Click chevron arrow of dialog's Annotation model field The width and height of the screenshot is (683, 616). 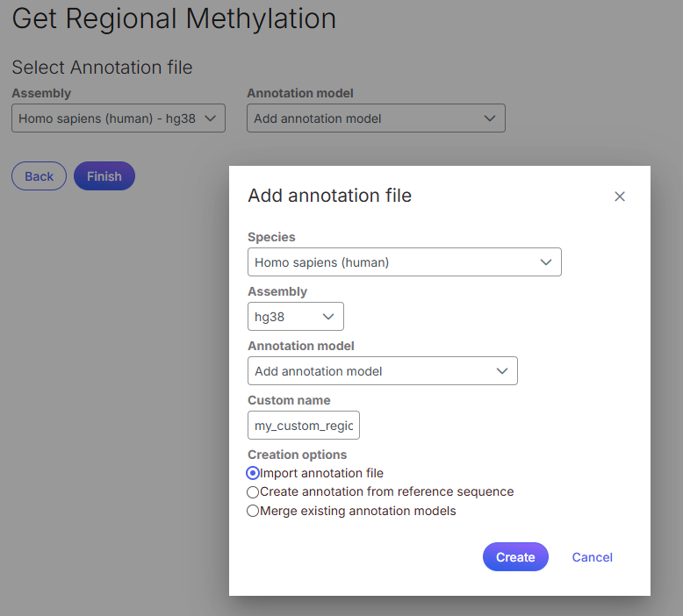502,371
